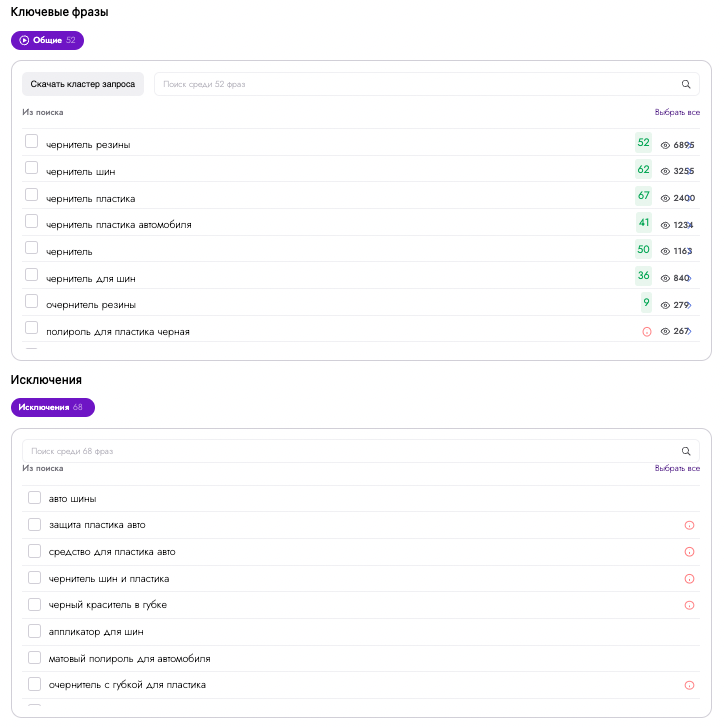Screen dimensions: 724x727
Task: Click Скачать кластер запроса button
Action: coord(83,84)
